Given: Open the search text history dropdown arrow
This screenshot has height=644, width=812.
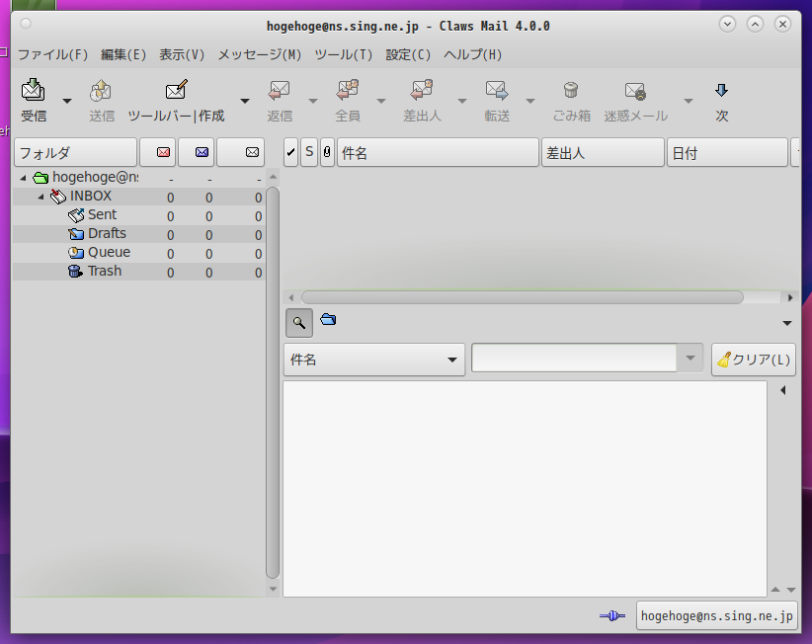Looking at the screenshot, I should point(690,358).
